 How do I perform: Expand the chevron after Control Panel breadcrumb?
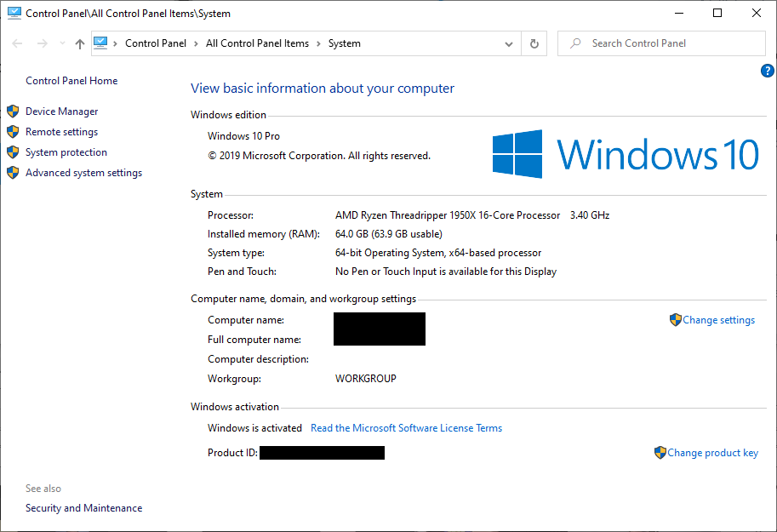tap(196, 43)
